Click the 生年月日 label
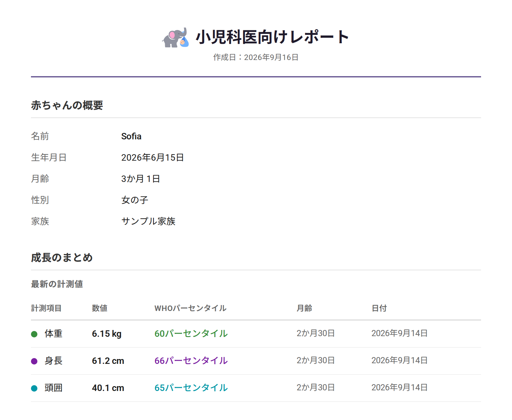Image resolution: width=512 pixels, height=420 pixels. pyautogui.click(x=49, y=157)
